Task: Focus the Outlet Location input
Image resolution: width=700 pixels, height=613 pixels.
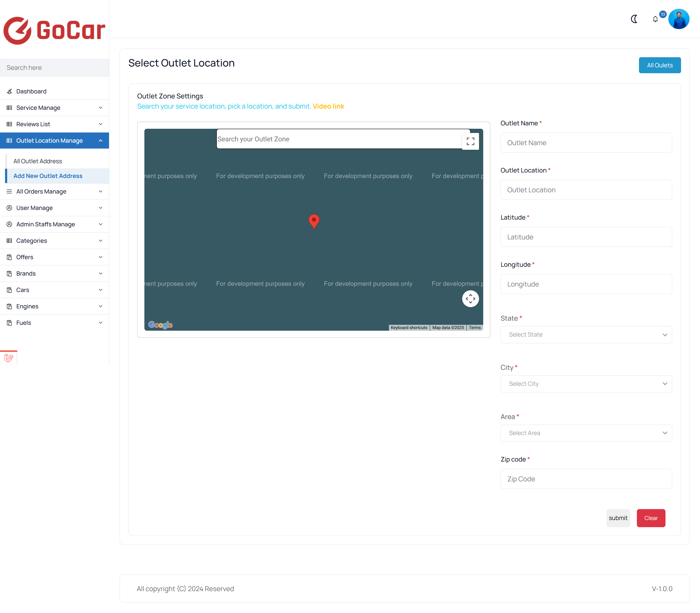Action: 586,190
